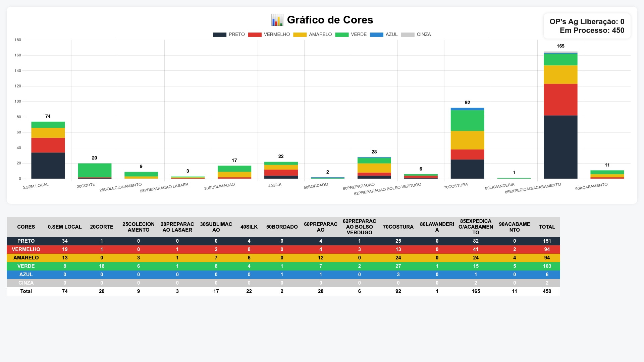Click the OP's Ag Liberação counter box
This screenshot has height=362, width=644.
point(587,22)
